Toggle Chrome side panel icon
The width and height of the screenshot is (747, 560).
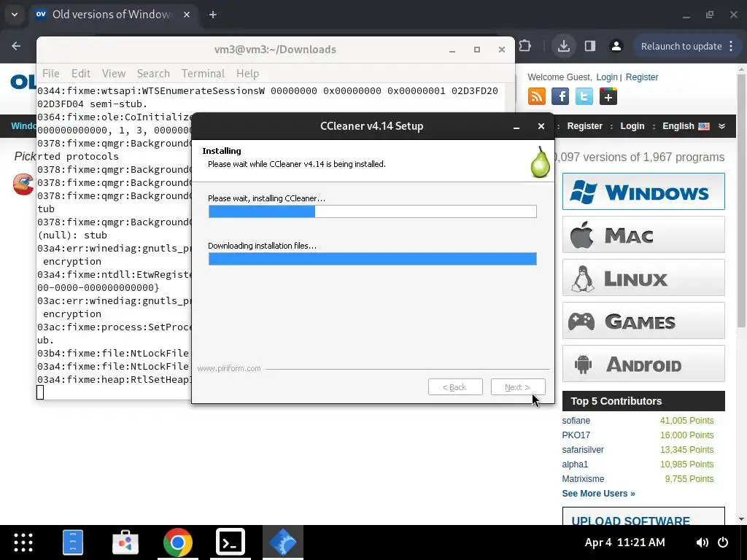(589, 46)
